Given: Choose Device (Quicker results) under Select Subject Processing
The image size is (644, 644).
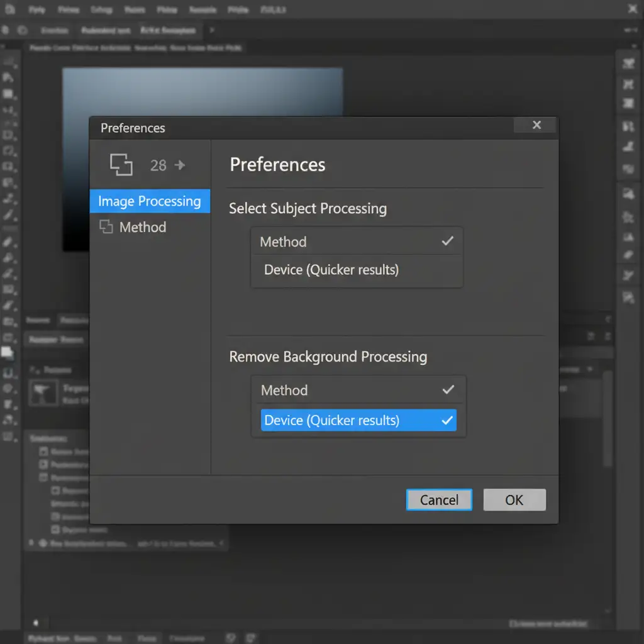Looking at the screenshot, I should [331, 270].
